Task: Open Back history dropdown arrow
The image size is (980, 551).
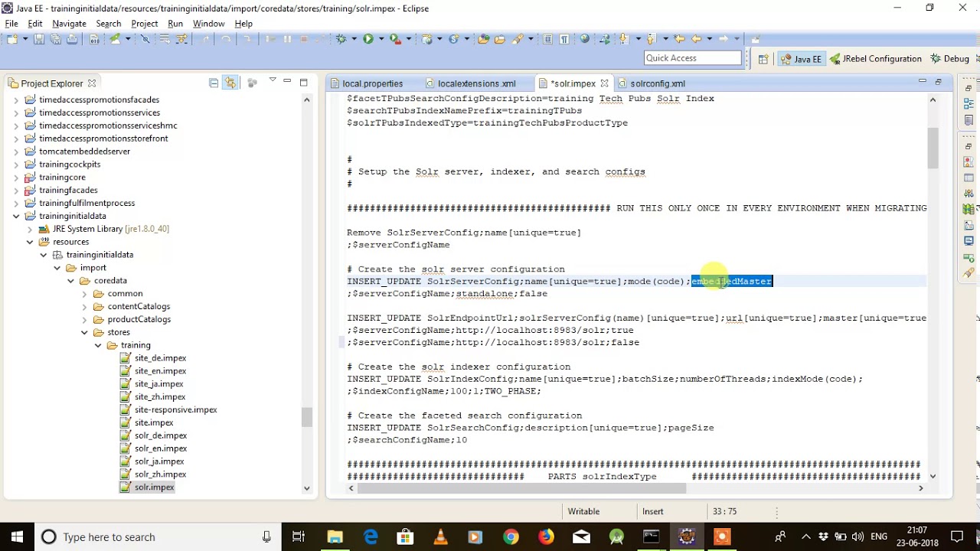Action: pyautogui.click(x=710, y=38)
